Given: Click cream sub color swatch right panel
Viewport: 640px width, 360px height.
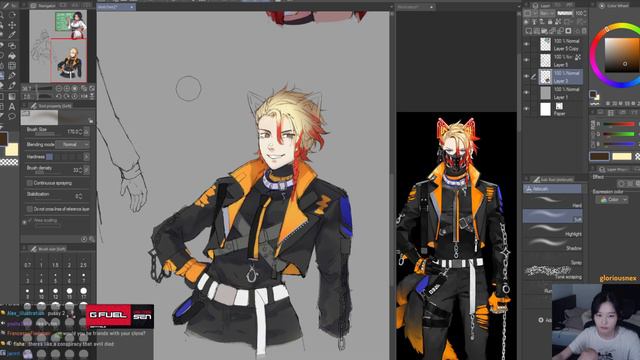Looking at the screenshot, I should tap(622, 156).
